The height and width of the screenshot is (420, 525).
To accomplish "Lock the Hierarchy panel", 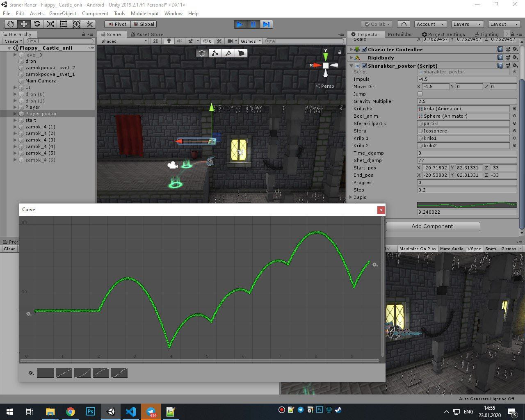I will [x=84, y=34].
